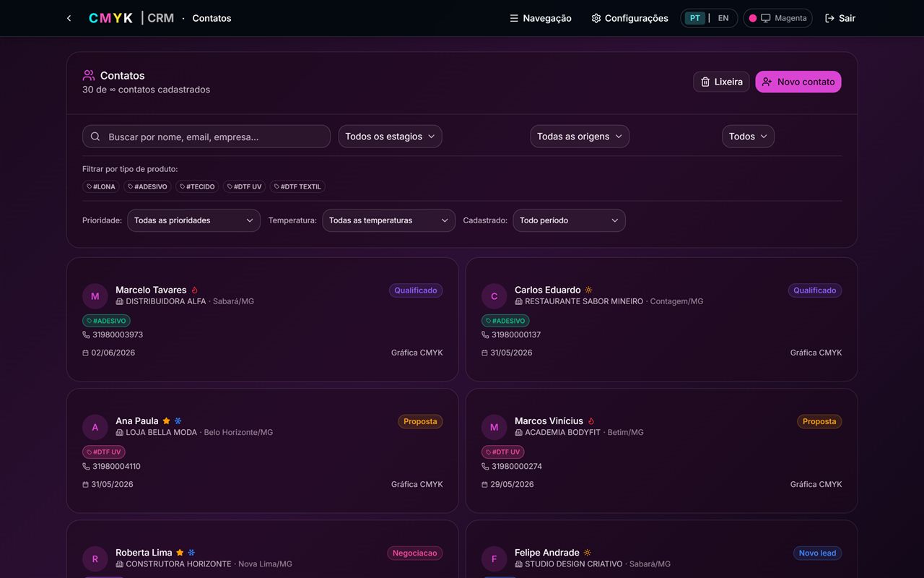This screenshot has width=924, height=578.
Task: Click the Contatos breadcrumb in the header
Action: click(x=212, y=18)
